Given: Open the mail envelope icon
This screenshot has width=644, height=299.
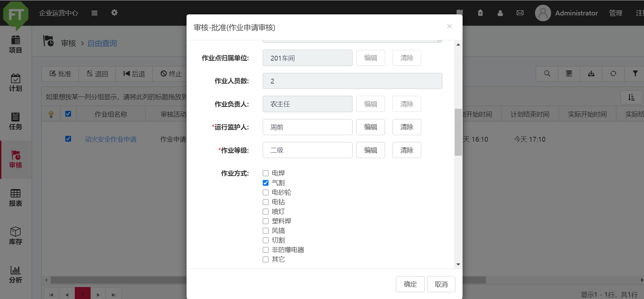Looking at the screenshot, I should click(x=520, y=13).
